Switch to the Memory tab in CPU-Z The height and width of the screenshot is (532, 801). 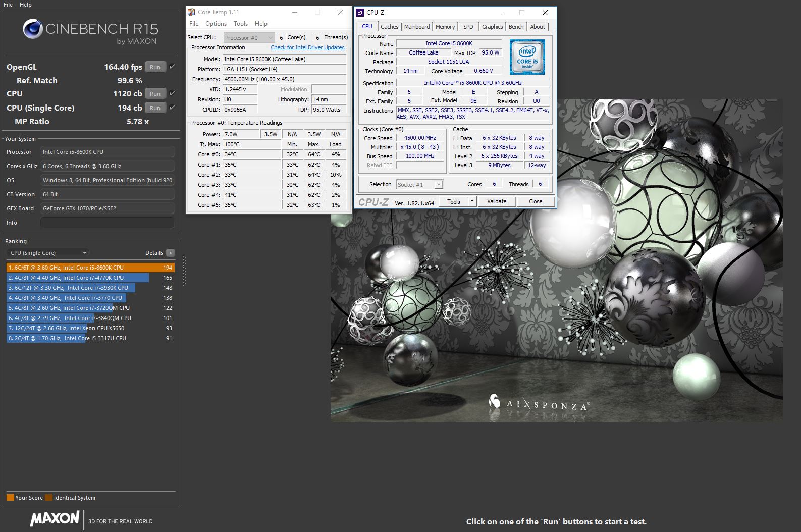(445, 27)
